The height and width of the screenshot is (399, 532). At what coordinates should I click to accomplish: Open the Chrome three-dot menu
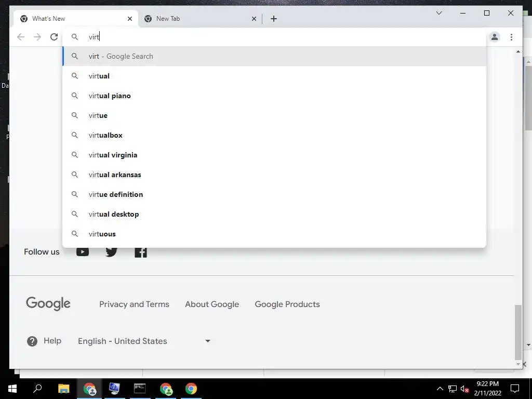pos(511,37)
